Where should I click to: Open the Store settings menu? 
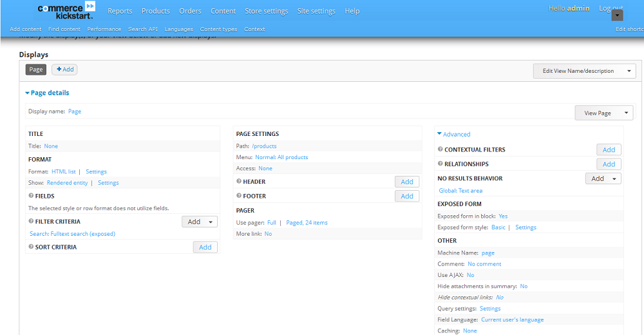267,11
